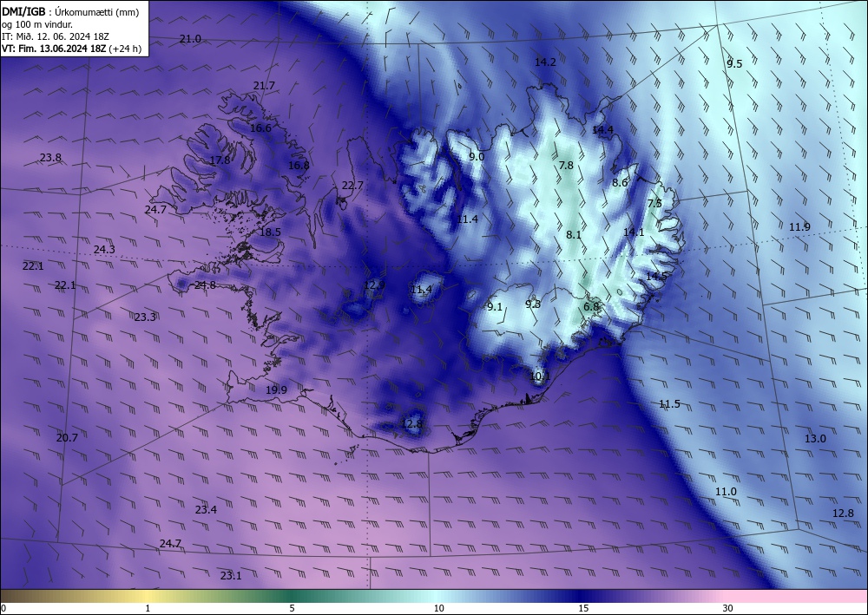Select the 9.3 value label
This screenshot has width=868, height=615.
coord(533,304)
